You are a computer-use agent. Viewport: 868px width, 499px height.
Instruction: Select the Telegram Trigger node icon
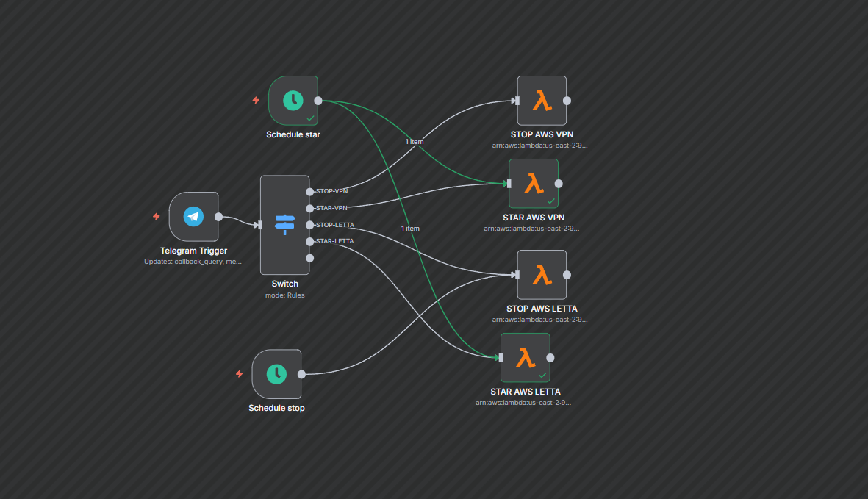193,216
